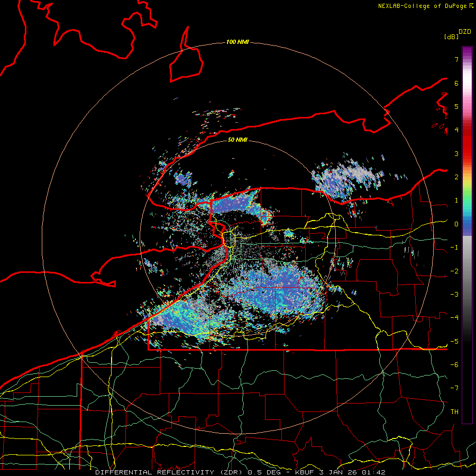
Task: Click the KBUF 3 JAN 26 01:42 timestamp
Action: (x=340, y=472)
